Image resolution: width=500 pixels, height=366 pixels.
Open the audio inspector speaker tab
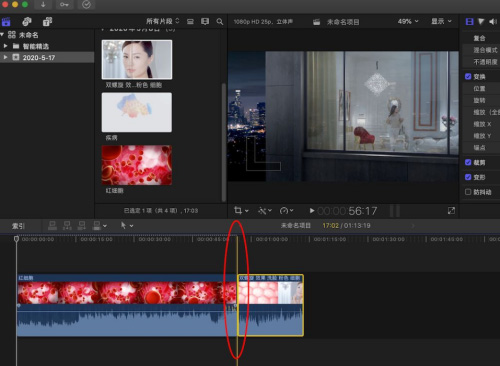493,22
